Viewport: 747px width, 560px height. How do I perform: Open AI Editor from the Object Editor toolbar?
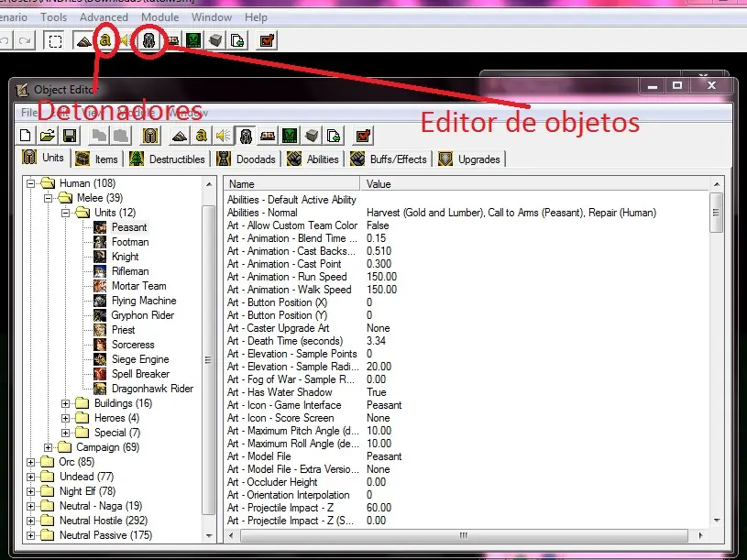click(290, 137)
